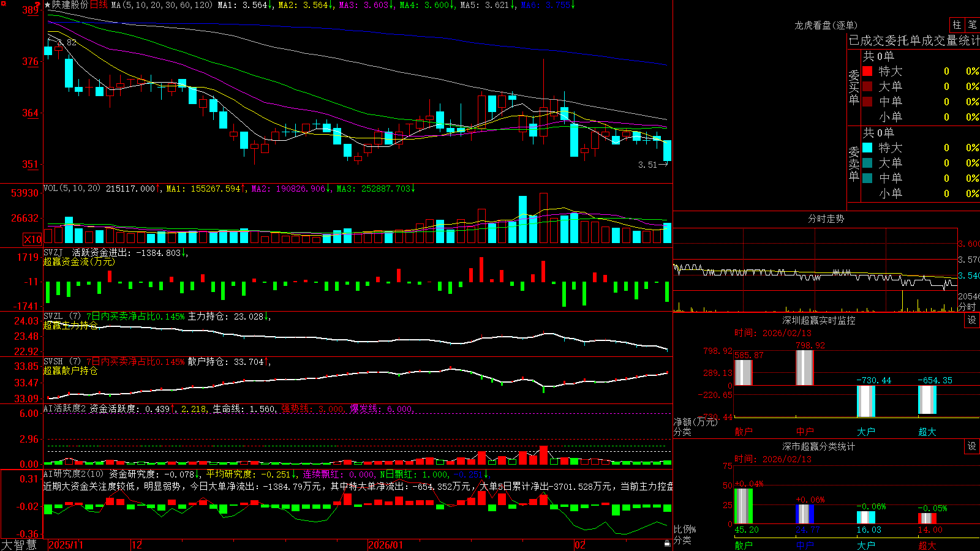Viewport: 980px width, 551px height.
Task: Click the 龙虎看盘(逐单) panel title
Action: point(826,25)
